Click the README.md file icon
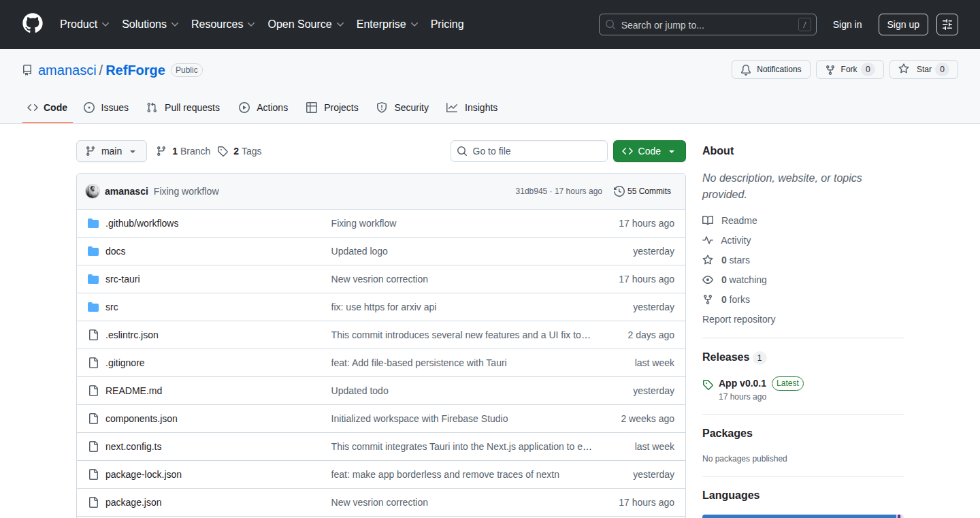 click(93, 391)
